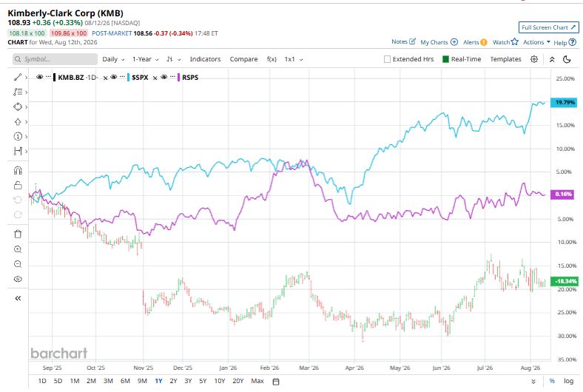Toggle drawings visibility eye in left toolbar

click(18, 279)
